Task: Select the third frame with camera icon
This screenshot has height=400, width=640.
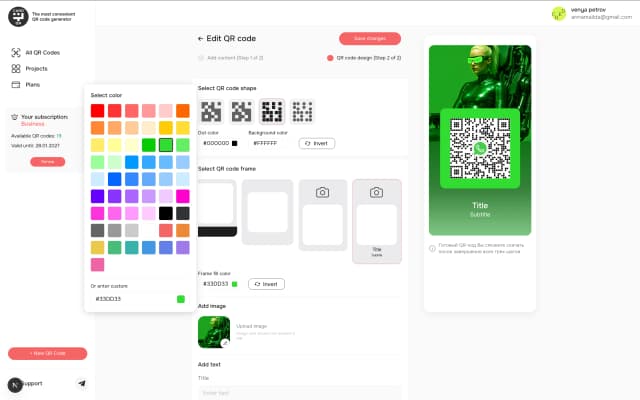Action: pyautogui.click(x=322, y=214)
